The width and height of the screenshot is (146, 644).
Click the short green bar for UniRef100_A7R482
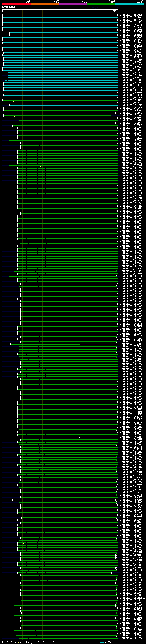(45, 344)
